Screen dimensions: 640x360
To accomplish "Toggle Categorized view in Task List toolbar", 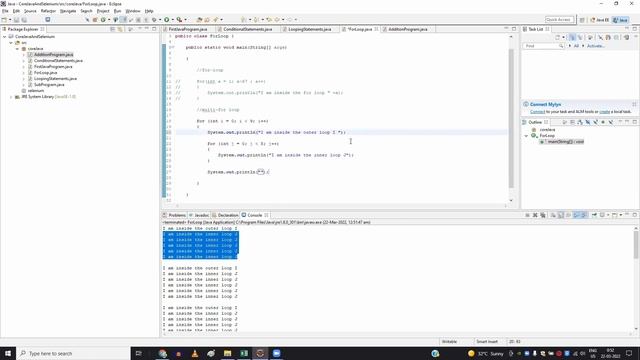I will 572,38.
